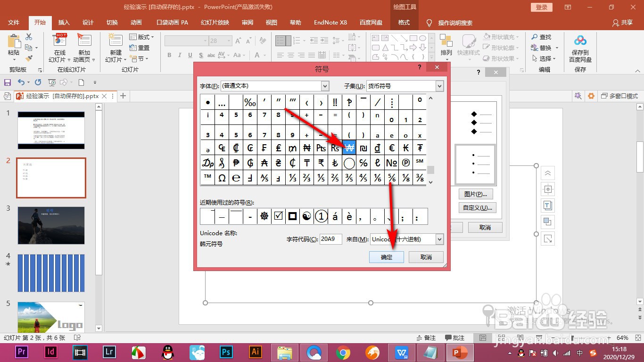
Task: Open Premiere Pro from taskbar
Action: pos(21,352)
